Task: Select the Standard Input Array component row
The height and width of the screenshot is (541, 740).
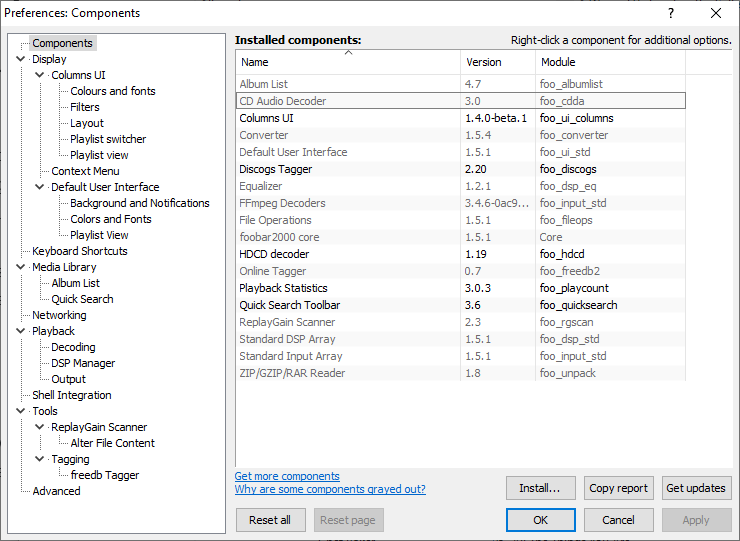Action: (x=461, y=356)
